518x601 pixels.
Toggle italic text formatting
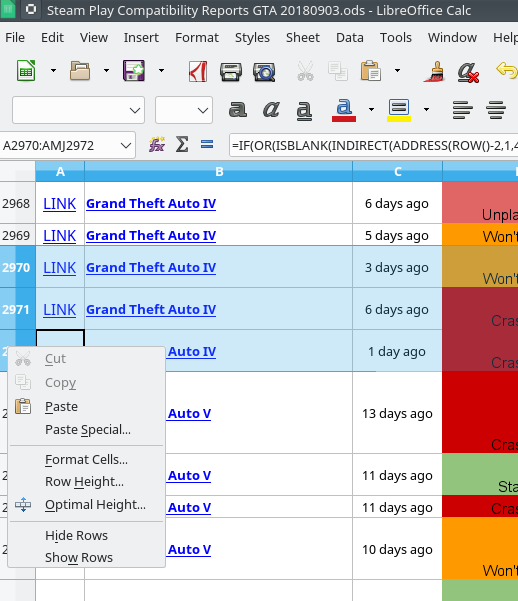[x=271, y=110]
